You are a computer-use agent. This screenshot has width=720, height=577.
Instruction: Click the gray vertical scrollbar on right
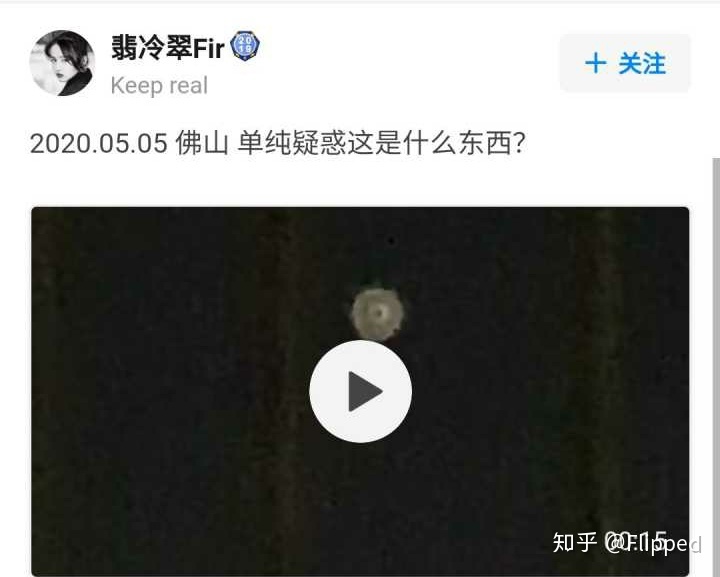click(x=716, y=367)
